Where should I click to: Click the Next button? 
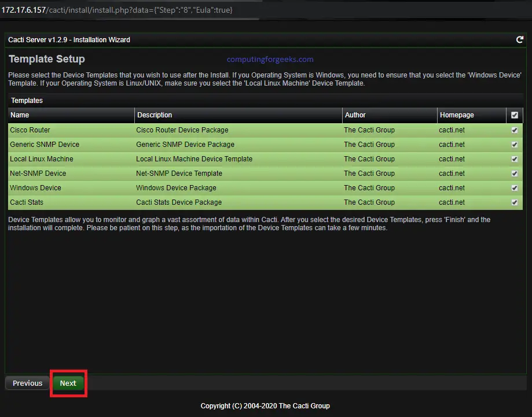pyautogui.click(x=68, y=383)
